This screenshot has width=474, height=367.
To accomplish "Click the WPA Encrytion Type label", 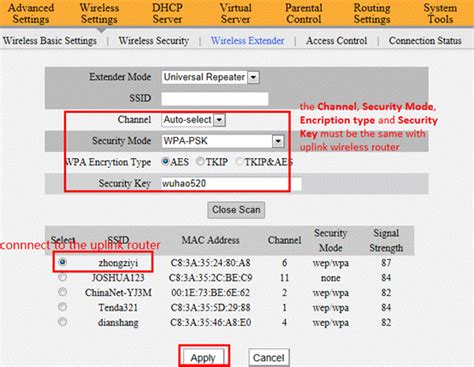I will click(107, 162).
